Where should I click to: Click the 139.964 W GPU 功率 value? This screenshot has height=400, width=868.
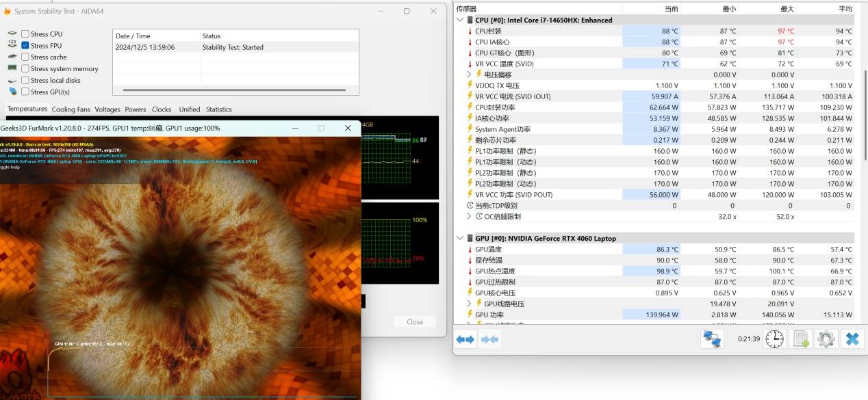[x=661, y=315]
